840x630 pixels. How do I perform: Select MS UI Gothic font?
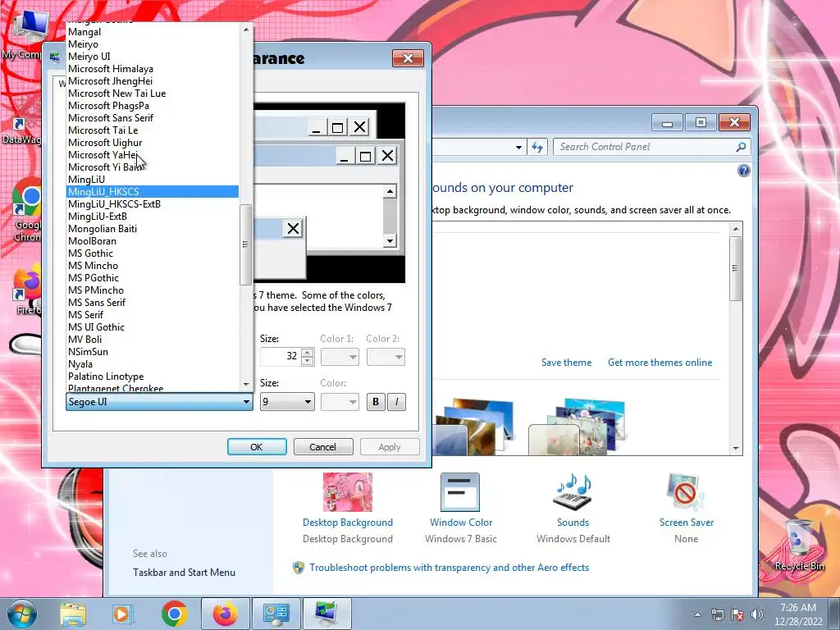[153, 327]
